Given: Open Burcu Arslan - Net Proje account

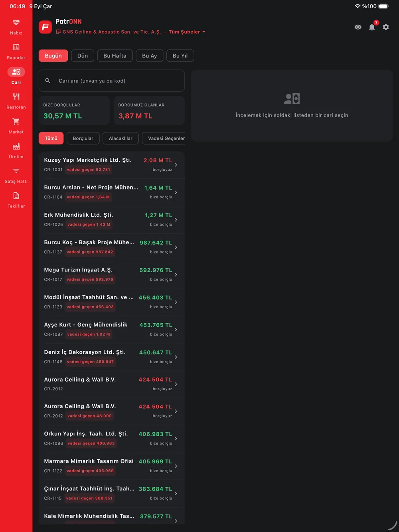Looking at the screenshot, I should click(x=112, y=192).
